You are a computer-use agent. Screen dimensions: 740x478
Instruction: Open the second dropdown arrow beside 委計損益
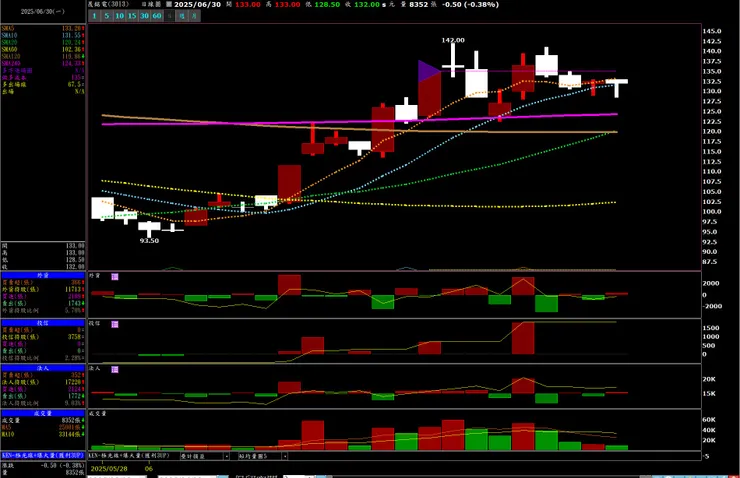pyautogui.click(x=285, y=456)
